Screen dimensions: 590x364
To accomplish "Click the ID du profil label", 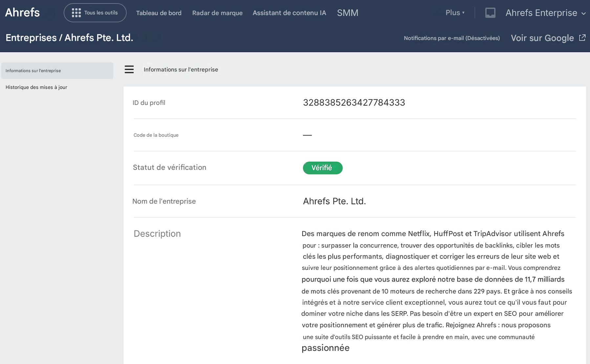I will 149,103.
